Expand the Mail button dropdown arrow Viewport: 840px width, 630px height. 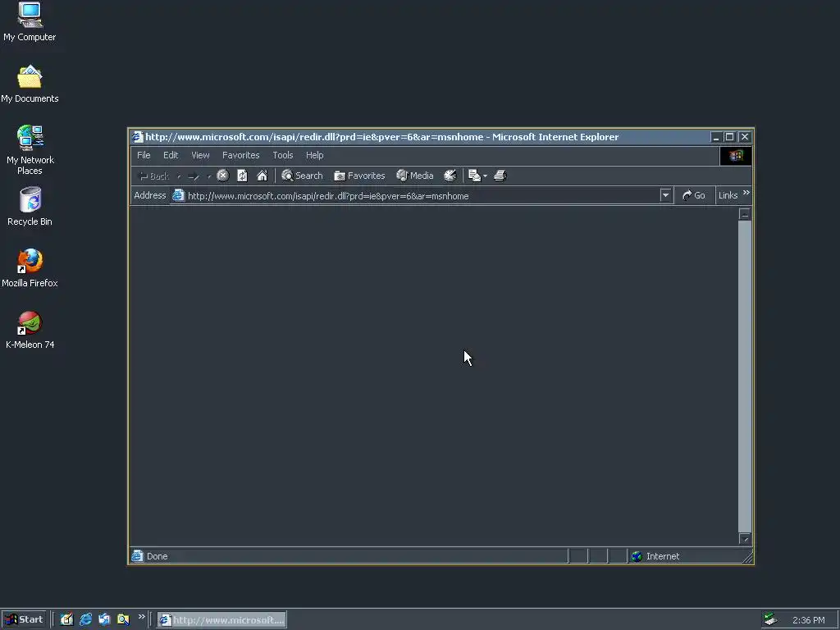click(x=485, y=176)
